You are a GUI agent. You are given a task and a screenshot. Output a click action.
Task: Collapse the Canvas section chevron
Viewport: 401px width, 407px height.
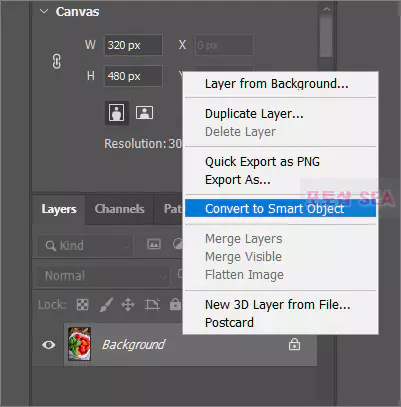tap(44, 12)
